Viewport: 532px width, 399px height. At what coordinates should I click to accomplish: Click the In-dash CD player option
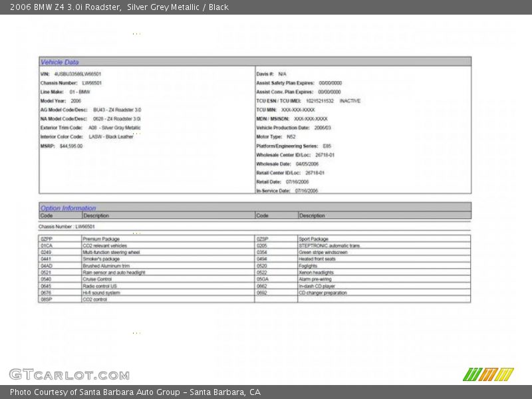(x=317, y=287)
